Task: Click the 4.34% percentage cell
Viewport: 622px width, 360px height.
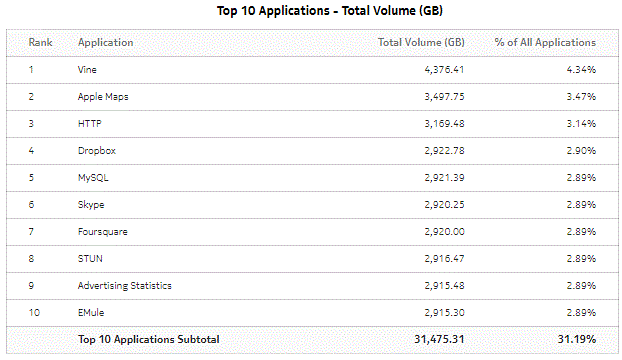Action: pyautogui.click(x=581, y=70)
